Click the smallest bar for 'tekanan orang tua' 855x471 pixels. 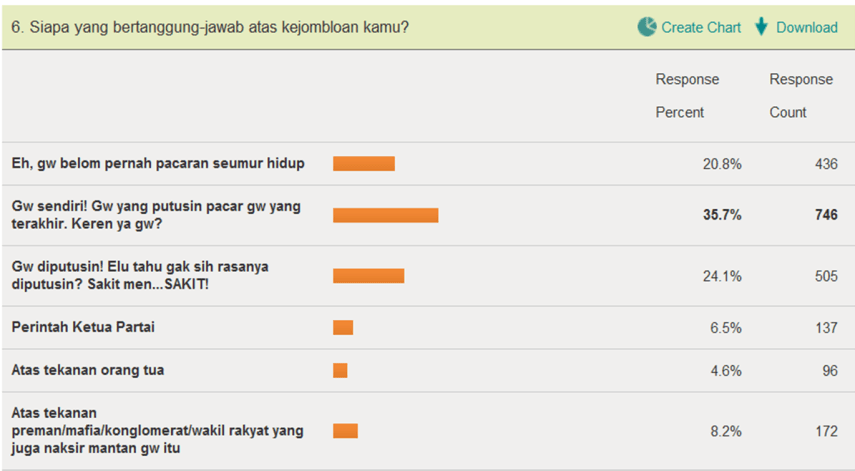click(x=340, y=370)
